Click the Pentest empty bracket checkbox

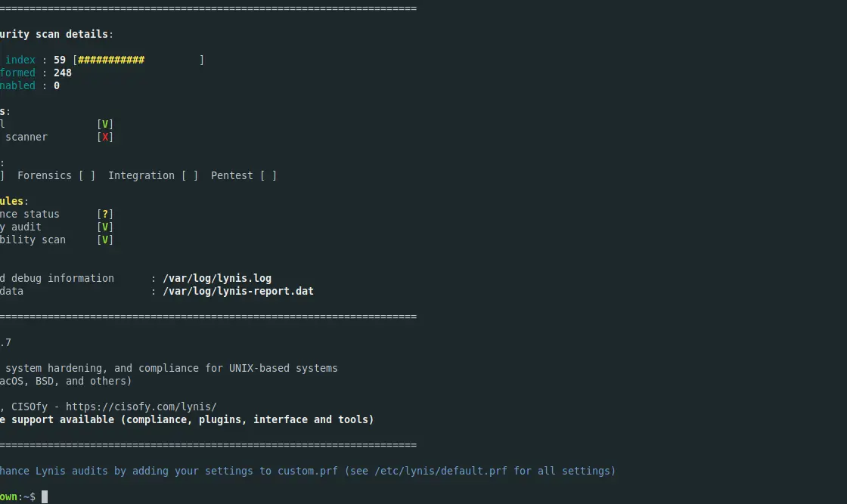(x=268, y=176)
